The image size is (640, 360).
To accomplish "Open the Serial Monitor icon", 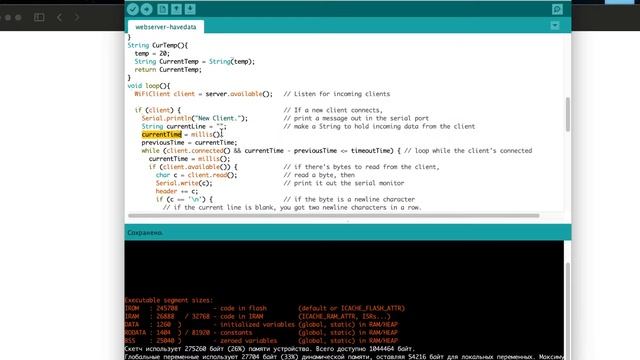I will pos(557,9).
